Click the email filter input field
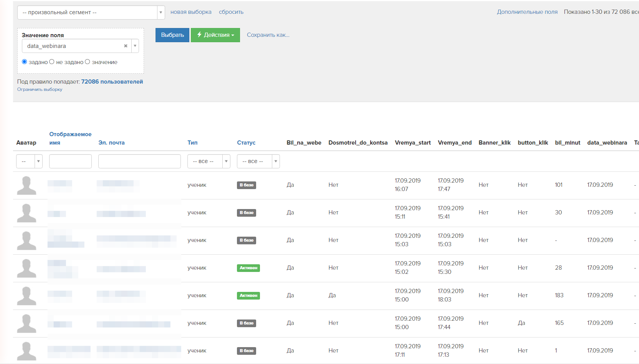The width and height of the screenshot is (639, 364). (139, 161)
